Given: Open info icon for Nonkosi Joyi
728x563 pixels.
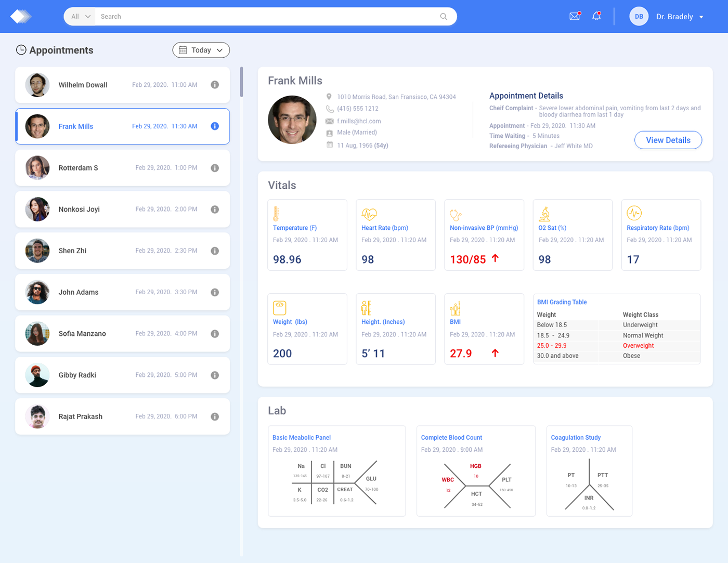Looking at the screenshot, I should [x=215, y=210].
